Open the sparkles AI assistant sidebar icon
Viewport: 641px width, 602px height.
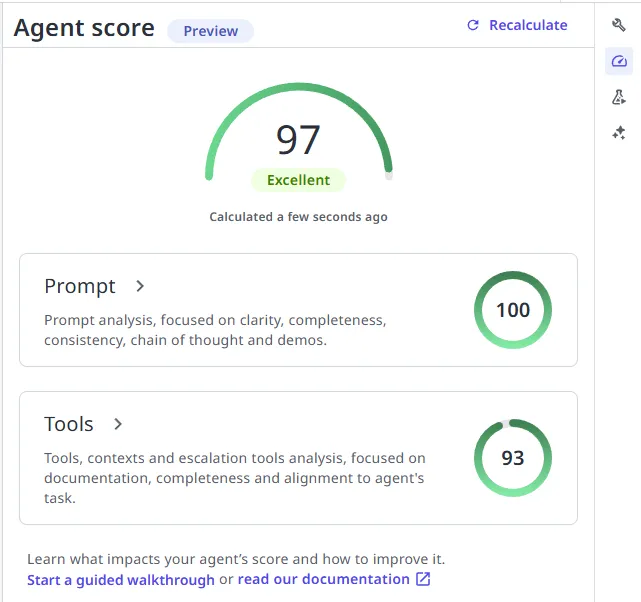tap(619, 133)
